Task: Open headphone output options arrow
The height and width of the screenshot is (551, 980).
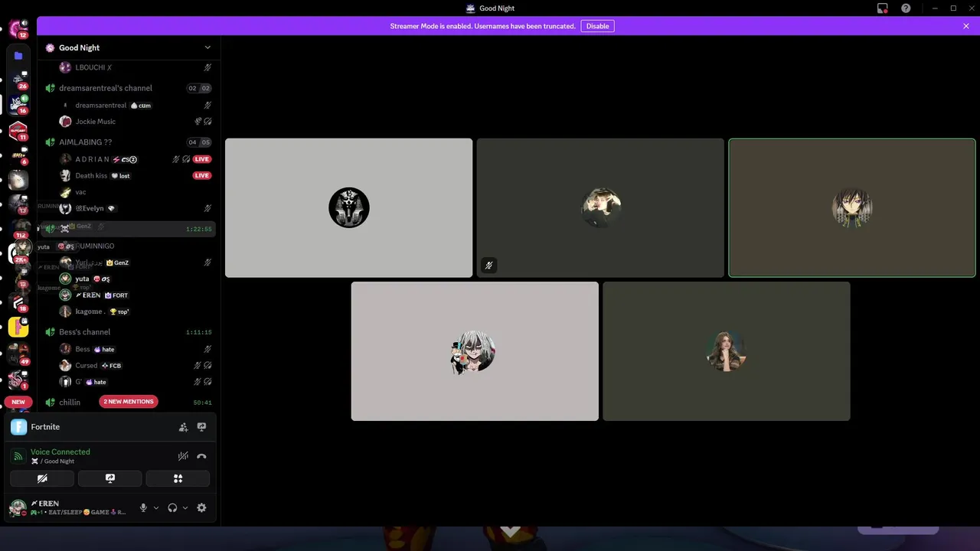Action: coord(185,507)
